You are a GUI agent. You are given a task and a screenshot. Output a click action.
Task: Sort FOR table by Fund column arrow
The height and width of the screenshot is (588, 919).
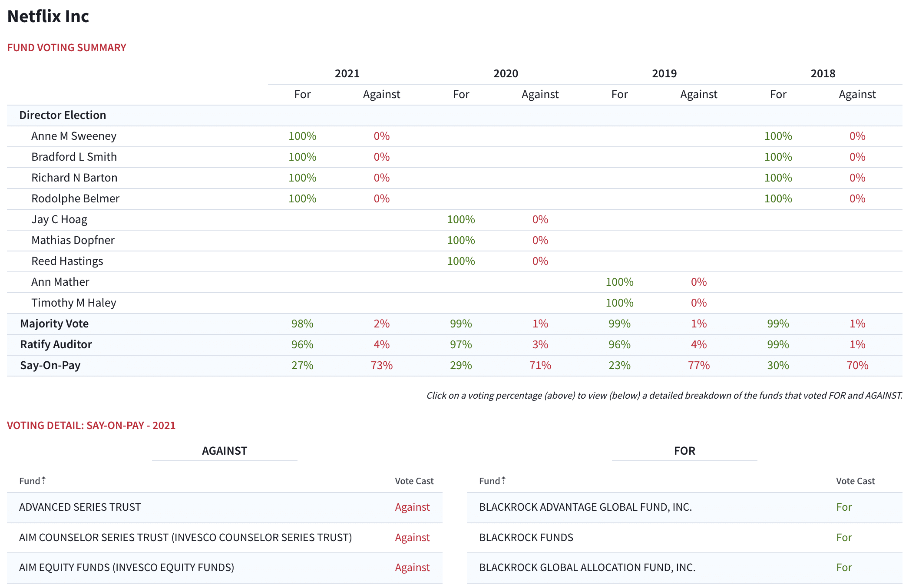point(503,481)
